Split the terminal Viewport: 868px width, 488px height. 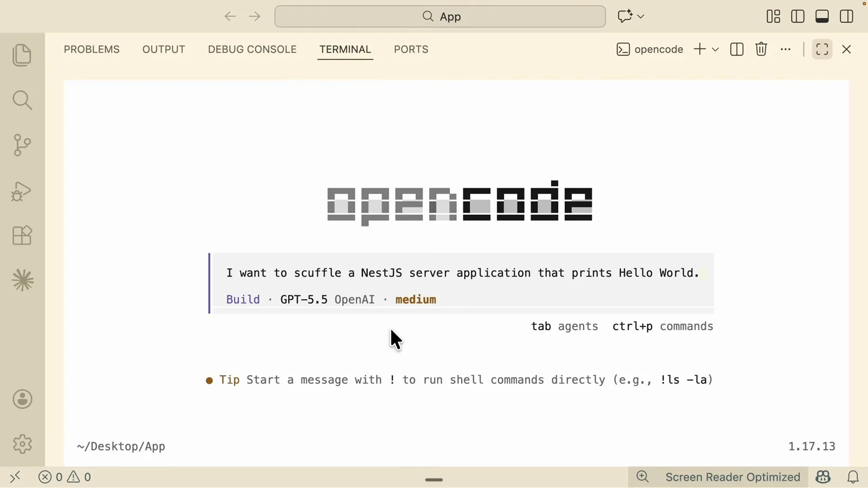coord(737,49)
